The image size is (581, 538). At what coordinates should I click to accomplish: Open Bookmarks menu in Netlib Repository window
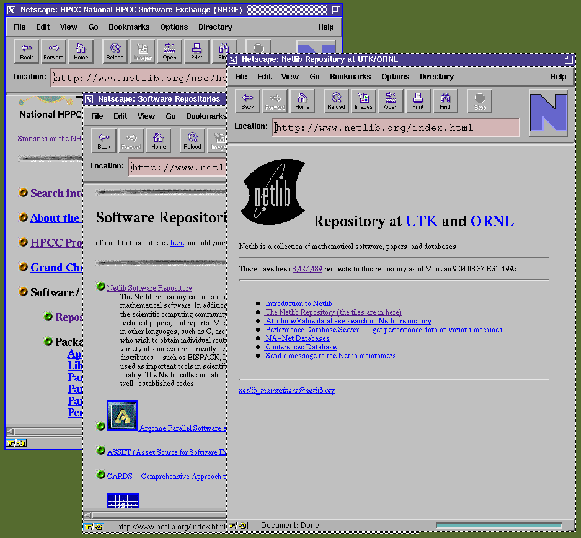[x=350, y=76]
